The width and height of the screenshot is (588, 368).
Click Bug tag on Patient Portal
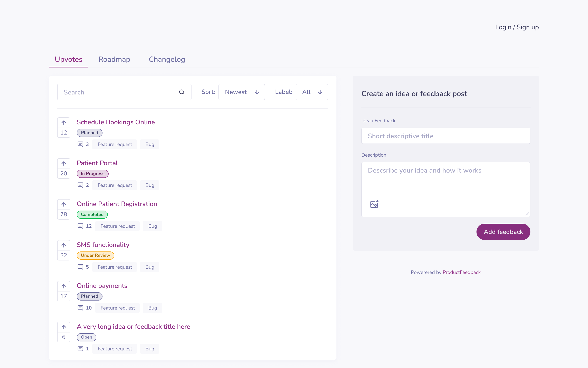point(150,185)
